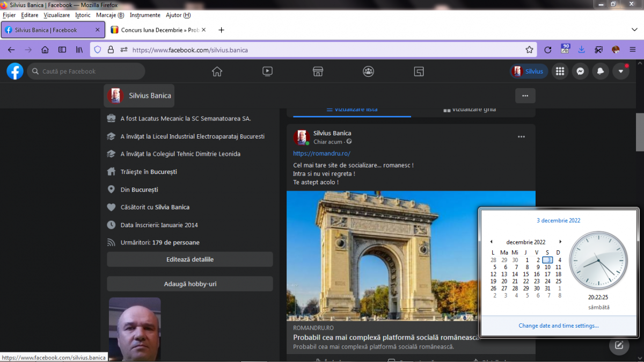Bookmark this page with the star icon

click(x=529, y=50)
